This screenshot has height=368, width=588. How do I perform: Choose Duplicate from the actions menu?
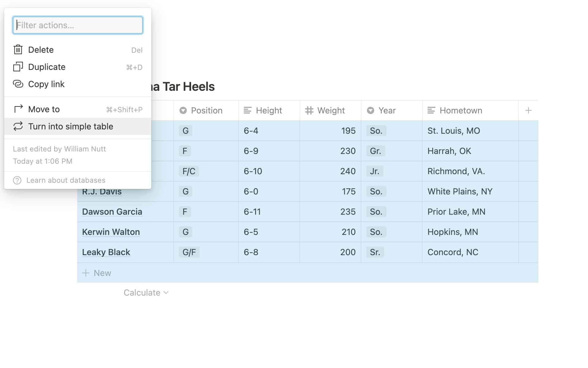[x=47, y=67]
